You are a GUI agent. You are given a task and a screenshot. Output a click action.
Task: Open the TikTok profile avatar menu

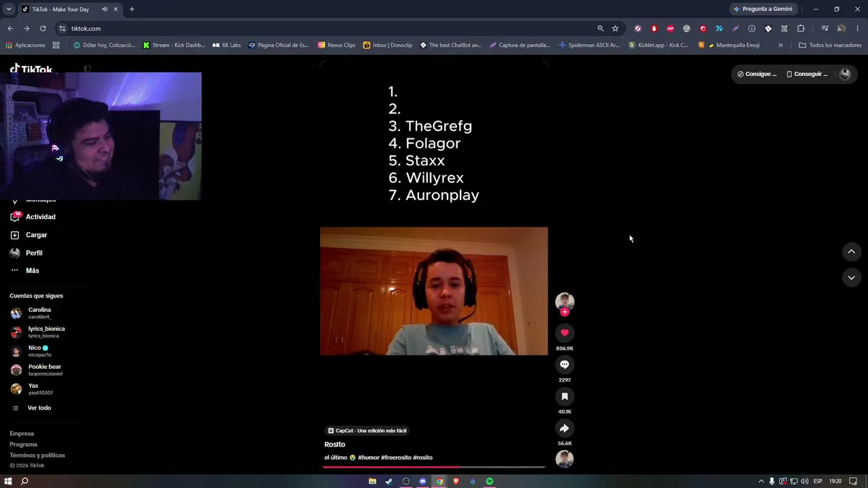(x=845, y=75)
